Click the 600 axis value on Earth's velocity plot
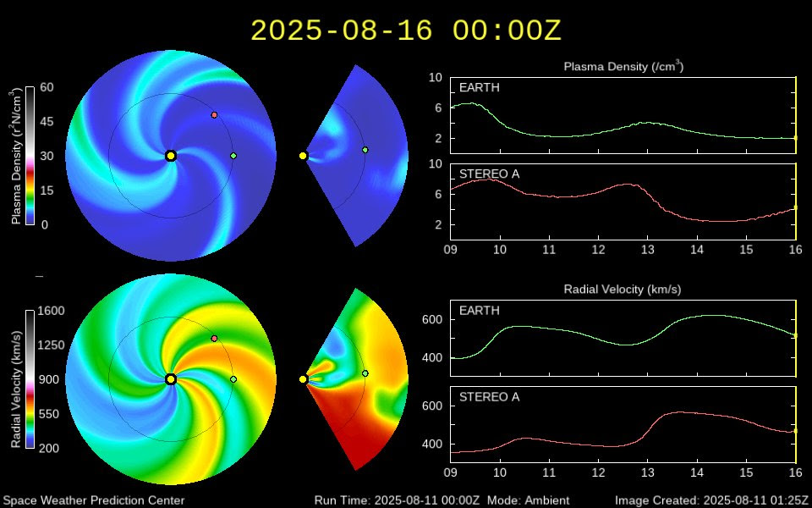 (x=432, y=320)
